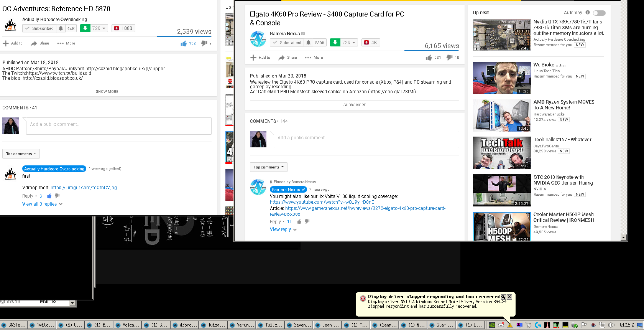Expand View reply under Gamers Nexus comment
The image size is (644, 330).
point(283,229)
